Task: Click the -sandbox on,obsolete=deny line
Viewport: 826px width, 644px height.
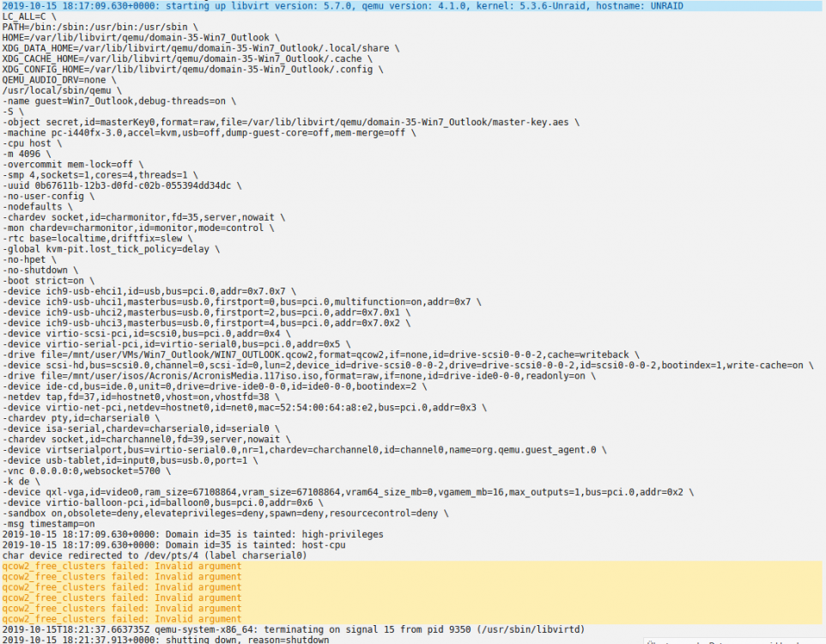Action: pyautogui.click(x=226, y=512)
